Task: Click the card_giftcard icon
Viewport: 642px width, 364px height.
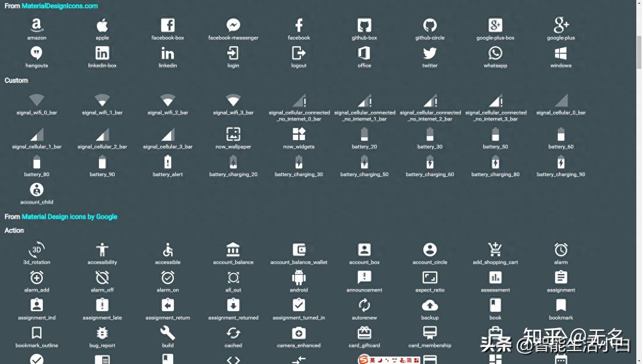Action: pos(364,332)
